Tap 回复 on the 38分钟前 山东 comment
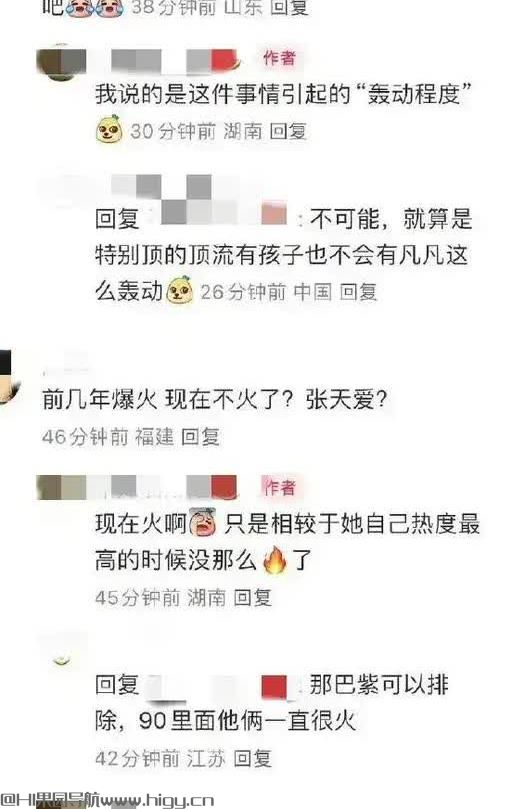The width and height of the screenshot is (511, 809). pyautogui.click(x=289, y=7)
